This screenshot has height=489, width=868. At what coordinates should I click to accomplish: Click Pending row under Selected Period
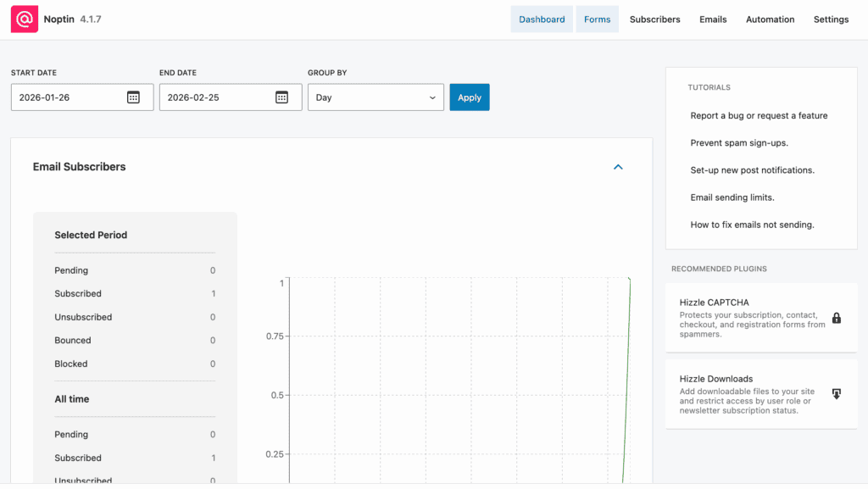coord(135,270)
